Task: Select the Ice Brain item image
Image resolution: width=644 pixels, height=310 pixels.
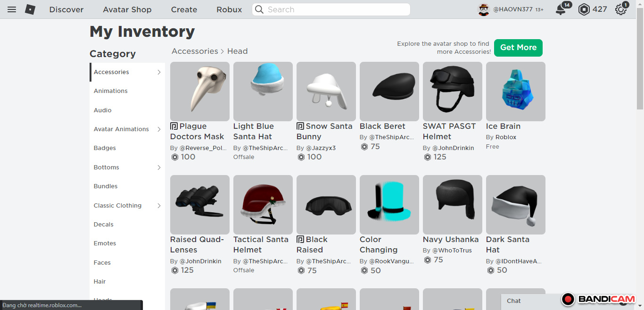Action: click(515, 92)
